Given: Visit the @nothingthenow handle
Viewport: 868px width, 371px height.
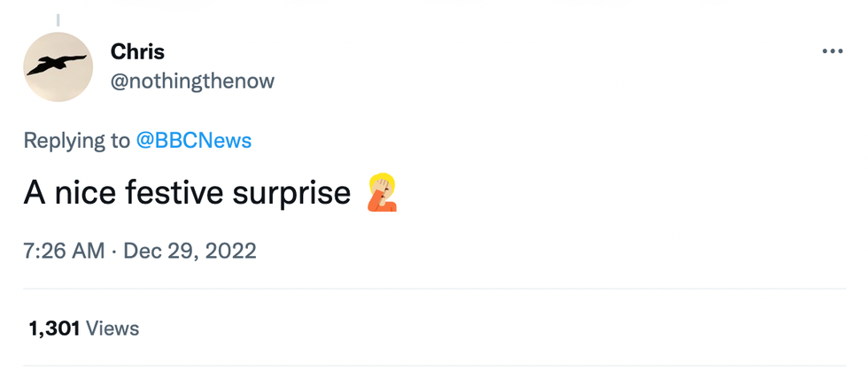Looking at the screenshot, I should [x=192, y=81].
